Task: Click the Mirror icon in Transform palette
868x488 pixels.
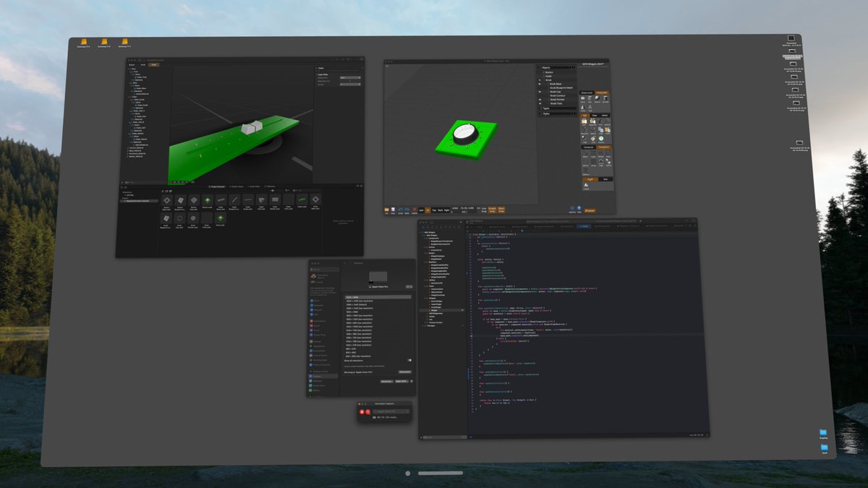Action: (x=585, y=162)
